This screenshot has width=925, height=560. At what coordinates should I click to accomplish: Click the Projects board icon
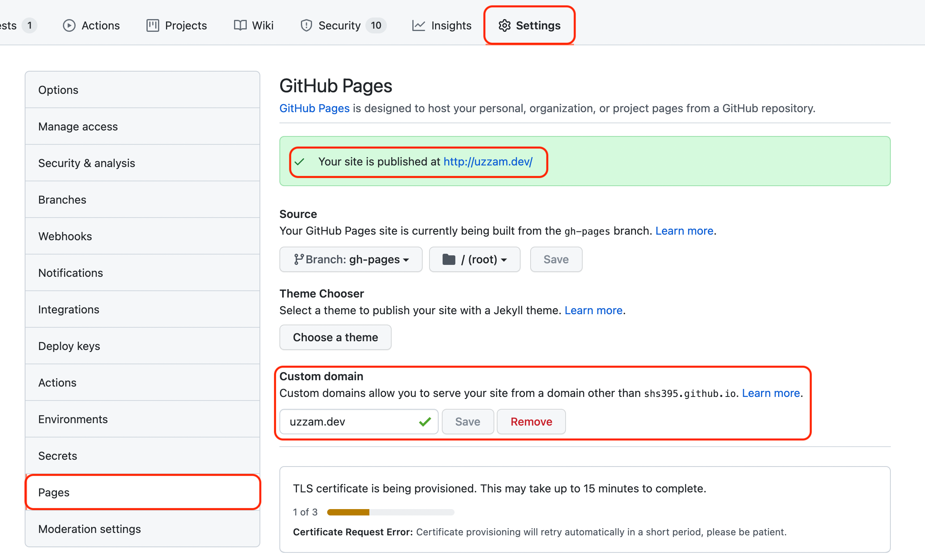click(152, 25)
